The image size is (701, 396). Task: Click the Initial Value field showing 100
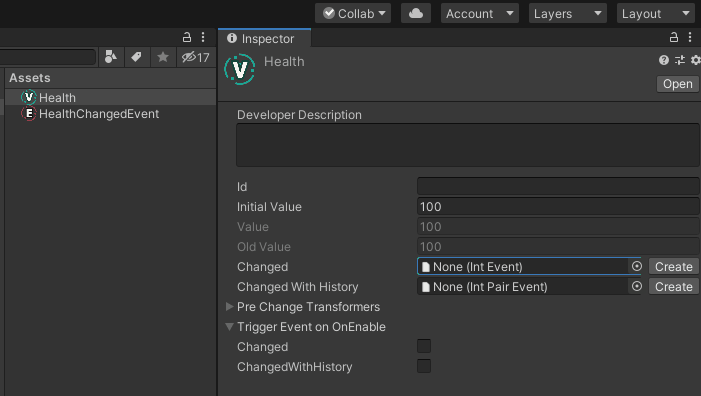[558, 206]
